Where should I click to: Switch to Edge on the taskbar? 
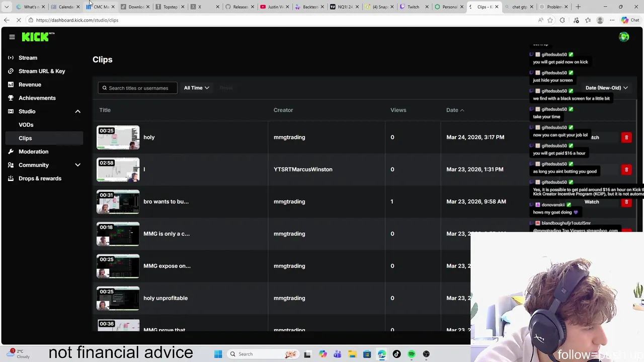pos(382,354)
